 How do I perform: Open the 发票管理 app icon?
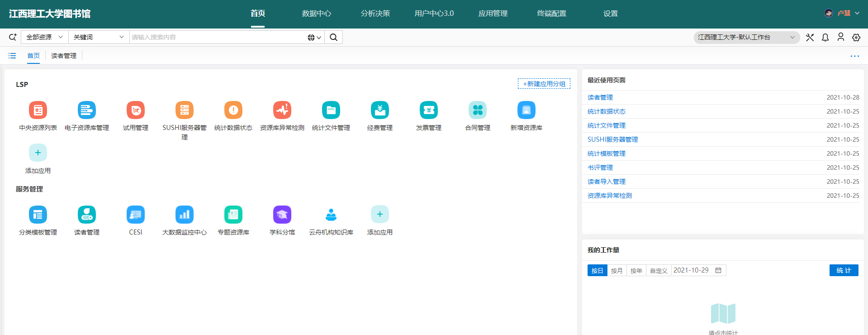click(428, 110)
